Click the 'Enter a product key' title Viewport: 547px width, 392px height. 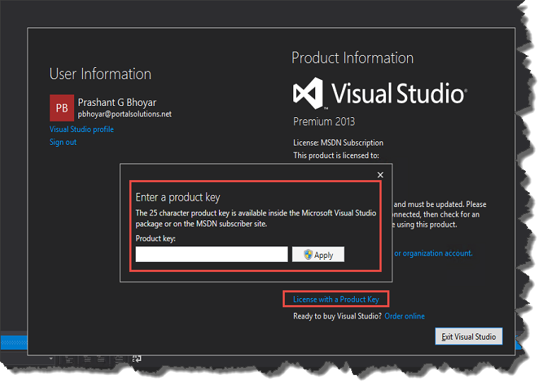(x=178, y=197)
